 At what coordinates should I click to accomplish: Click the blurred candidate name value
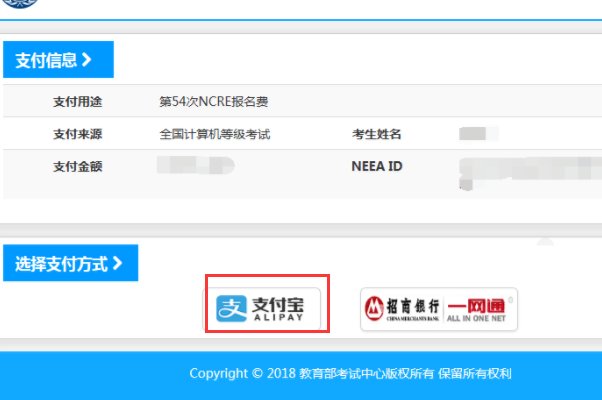(x=479, y=134)
